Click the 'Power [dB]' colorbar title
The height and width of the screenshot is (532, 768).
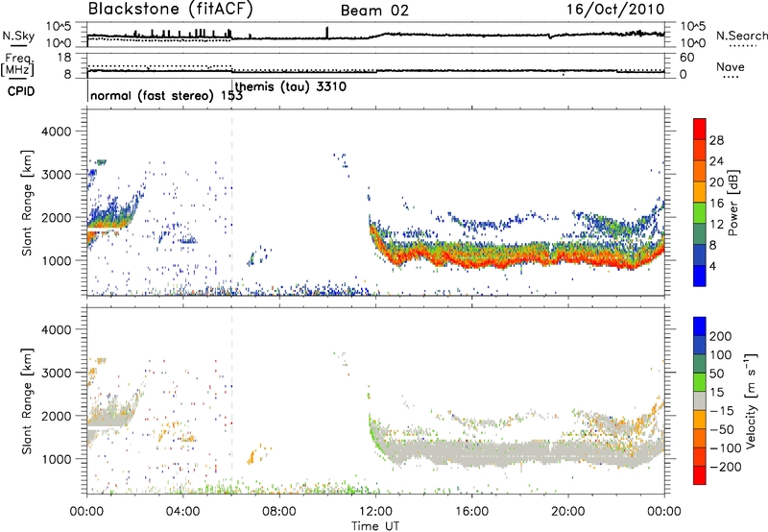[733, 203]
